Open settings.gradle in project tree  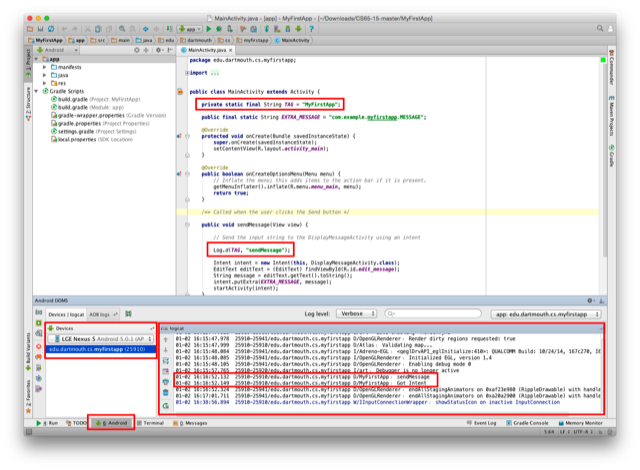[x=94, y=131]
